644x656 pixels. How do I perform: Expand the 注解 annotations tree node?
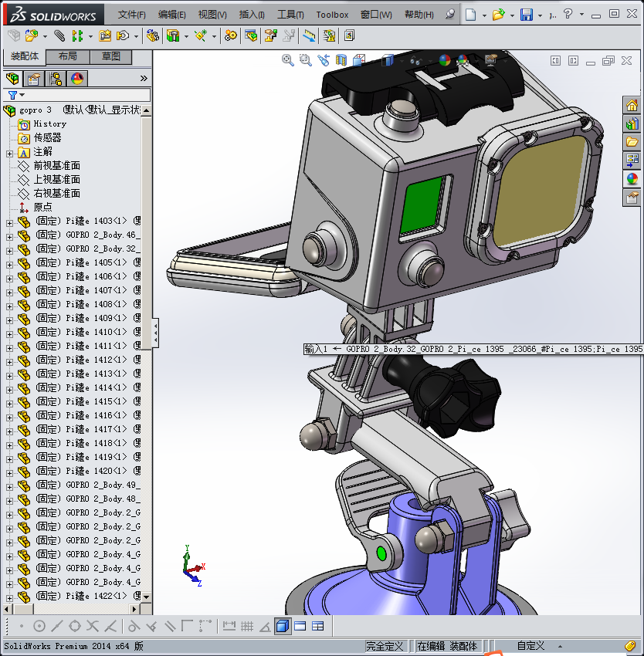point(9,152)
